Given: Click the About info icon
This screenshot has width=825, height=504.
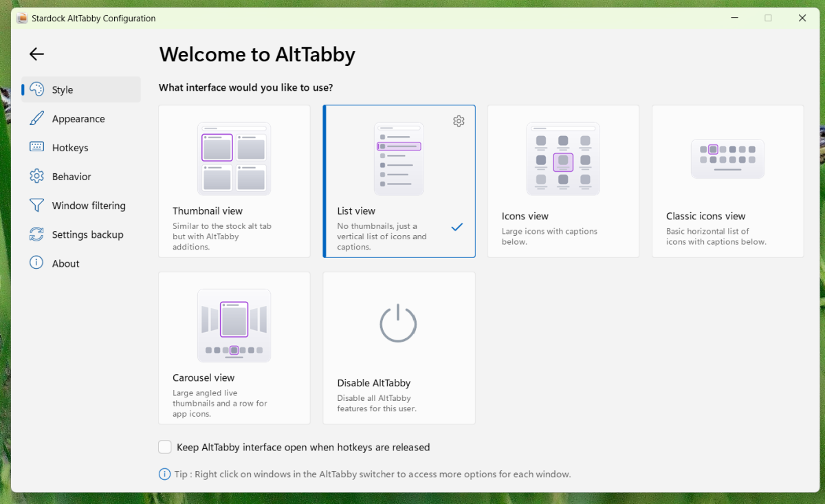Looking at the screenshot, I should click(x=37, y=263).
